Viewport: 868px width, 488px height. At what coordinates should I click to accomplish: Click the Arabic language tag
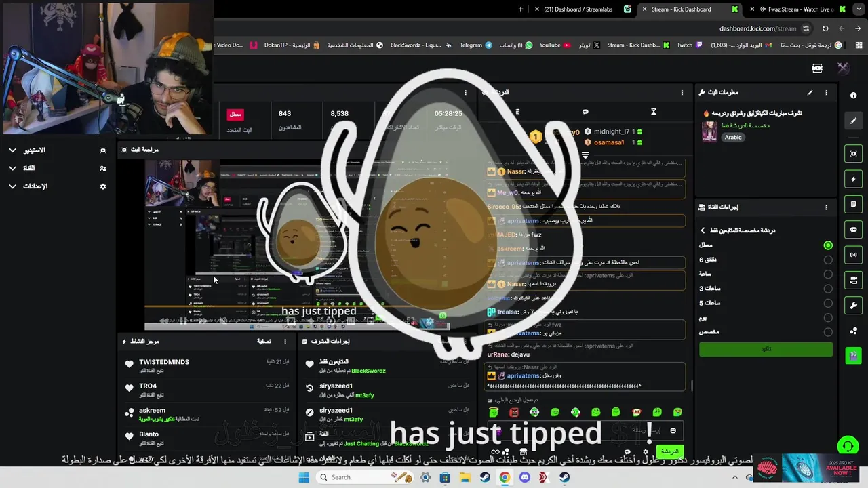pyautogui.click(x=733, y=137)
